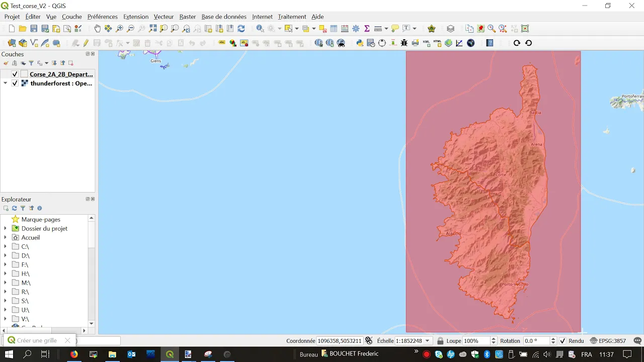
Task: Expand the Accueil node in Explorateur
Action: click(x=5, y=237)
